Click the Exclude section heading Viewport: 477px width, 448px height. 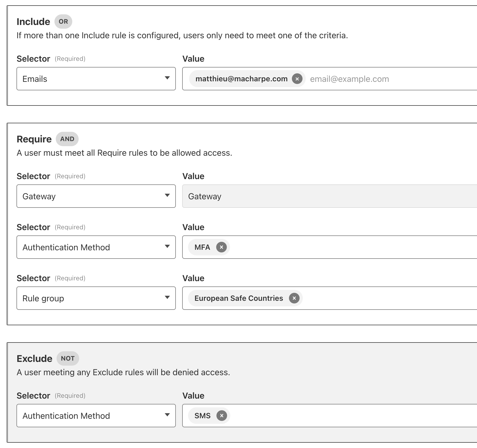point(35,358)
